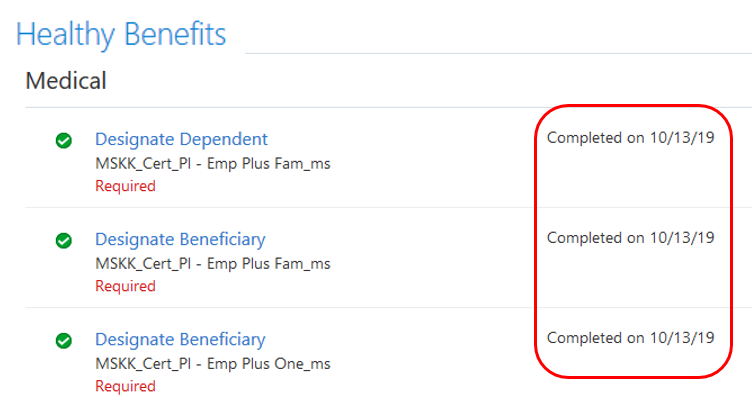
Task: Select the Medical section header
Action: tap(66, 81)
